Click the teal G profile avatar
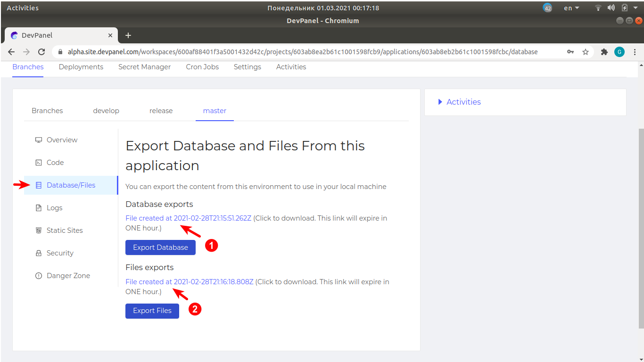The height and width of the screenshot is (362, 644). point(619,52)
